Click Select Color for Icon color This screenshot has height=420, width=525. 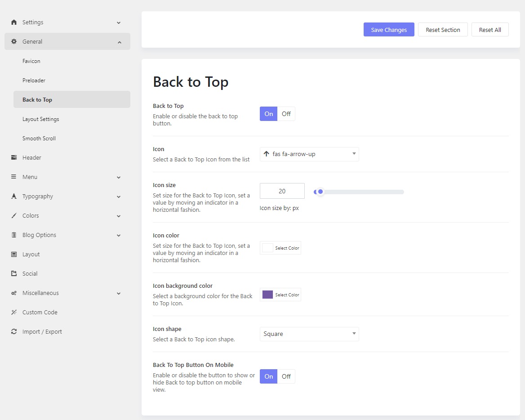tap(287, 248)
